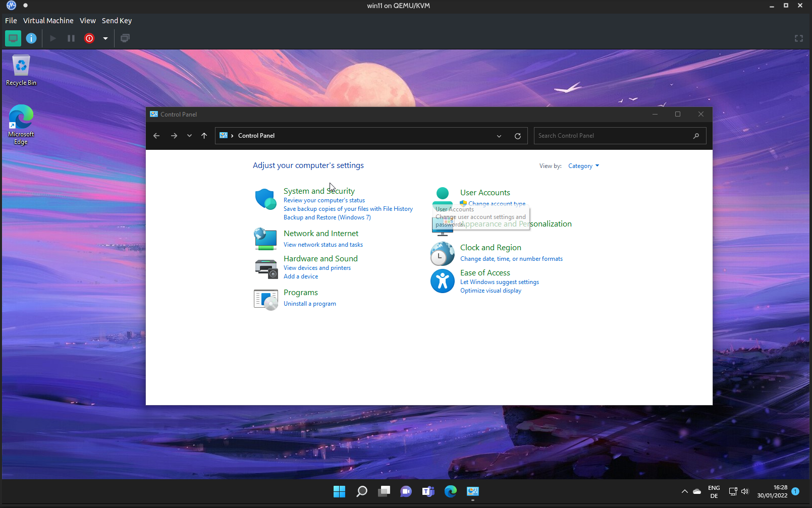Open the Recycle Bin desktop icon
812x508 pixels.
[x=21, y=70]
